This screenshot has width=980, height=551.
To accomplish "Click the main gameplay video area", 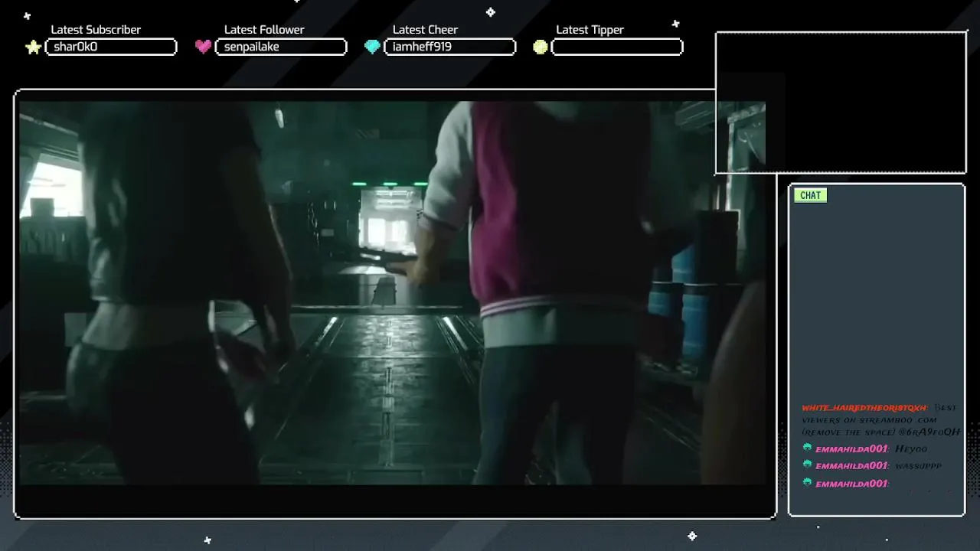I will [392, 292].
